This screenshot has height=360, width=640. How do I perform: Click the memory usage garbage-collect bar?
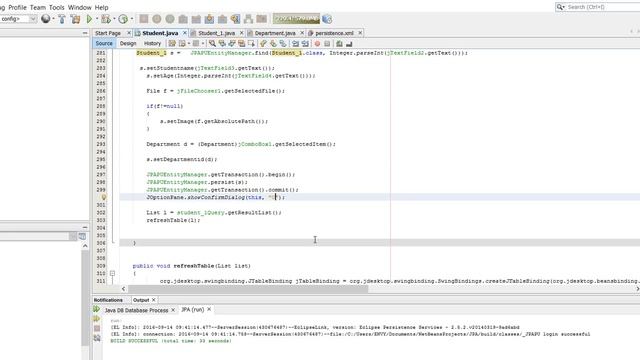tap(296, 19)
